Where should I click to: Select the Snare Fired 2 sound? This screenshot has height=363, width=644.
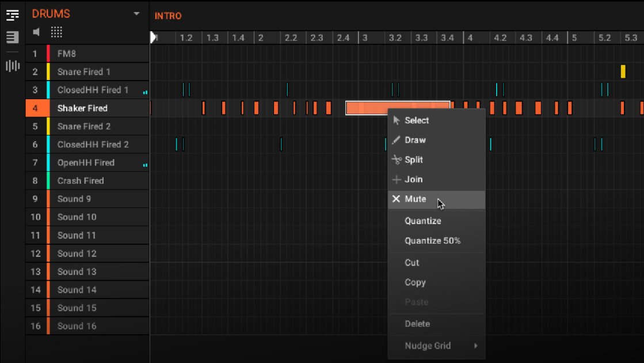pos(87,126)
